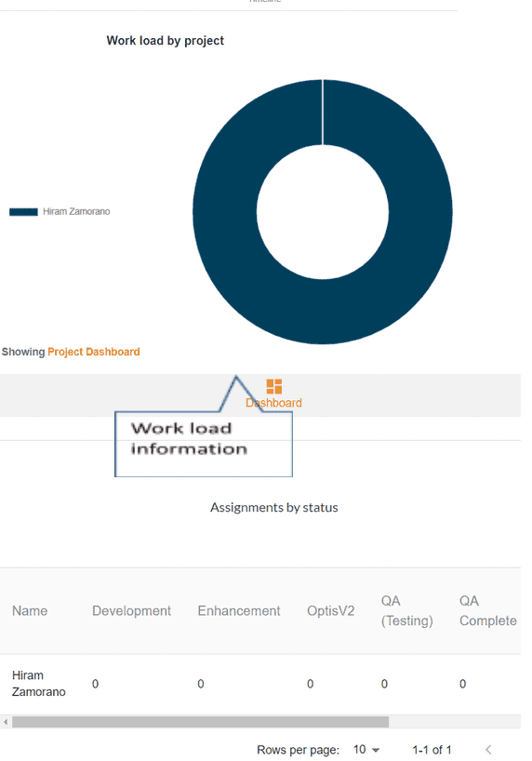
Task: Click the Dashboard tab label
Action: coord(273,403)
